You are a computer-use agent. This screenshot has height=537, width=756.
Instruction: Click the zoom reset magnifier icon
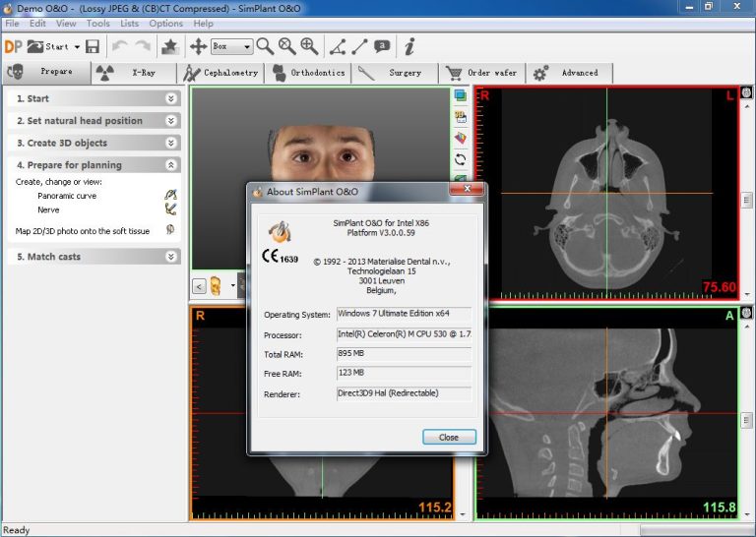(x=286, y=46)
